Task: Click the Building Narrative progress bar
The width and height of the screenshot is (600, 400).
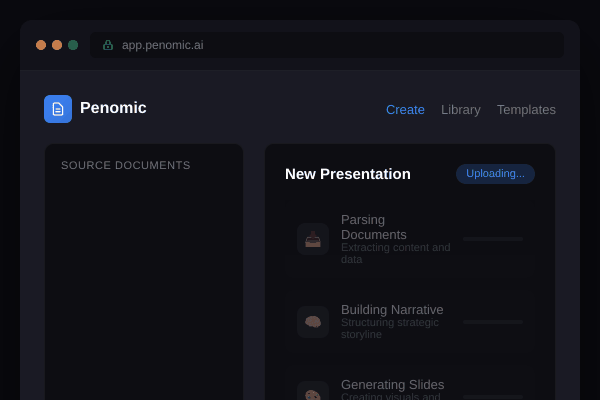Action: [x=493, y=322]
